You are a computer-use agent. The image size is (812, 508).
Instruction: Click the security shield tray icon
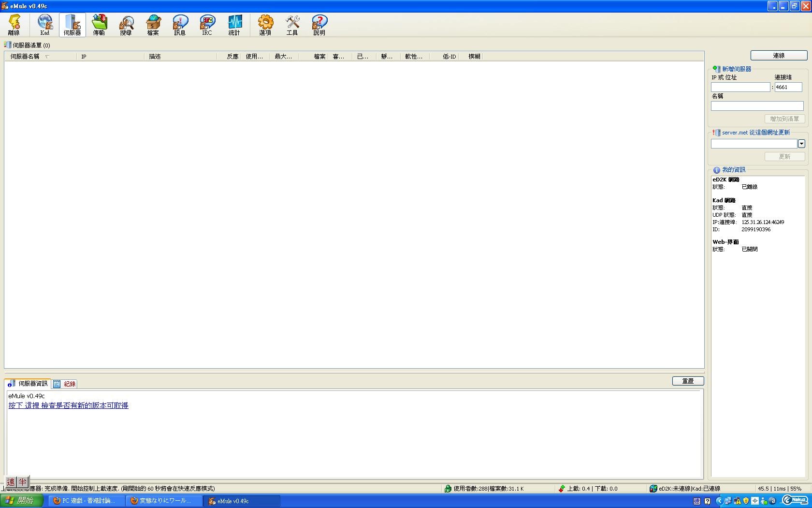point(746,501)
